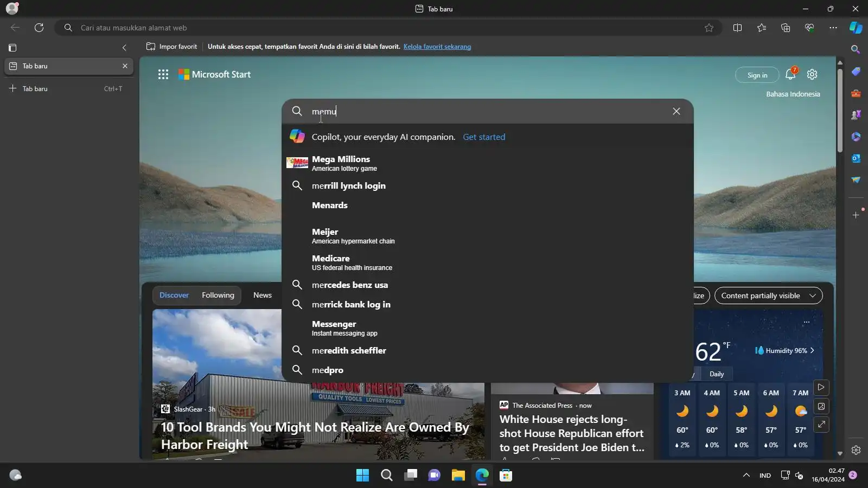
Task: Open the Collections icon in toolbar
Action: pyautogui.click(x=786, y=28)
